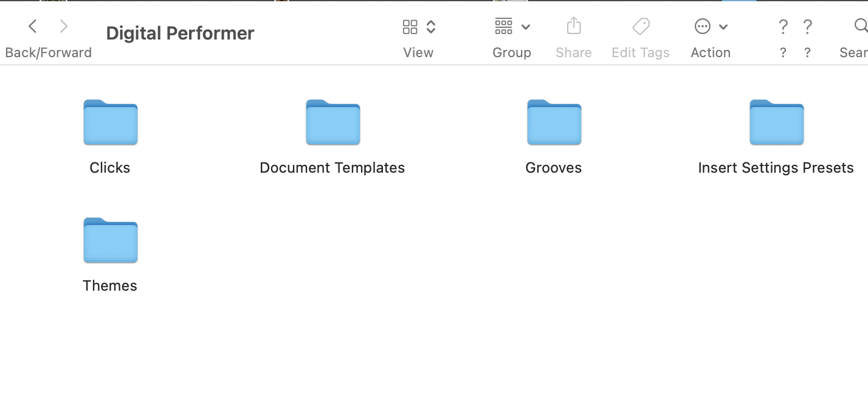Click the Themes folder name
Viewport: 868px width, 405px height.
click(x=110, y=286)
